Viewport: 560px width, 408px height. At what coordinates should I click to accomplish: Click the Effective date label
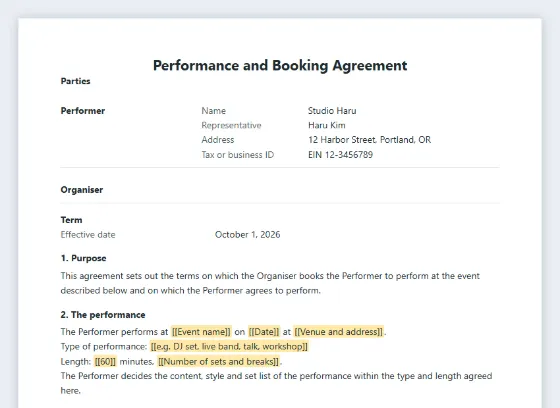pos(88,235)
